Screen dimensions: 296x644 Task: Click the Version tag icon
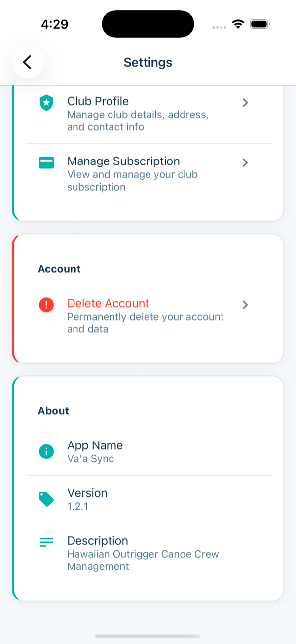[x=46, y=499]
